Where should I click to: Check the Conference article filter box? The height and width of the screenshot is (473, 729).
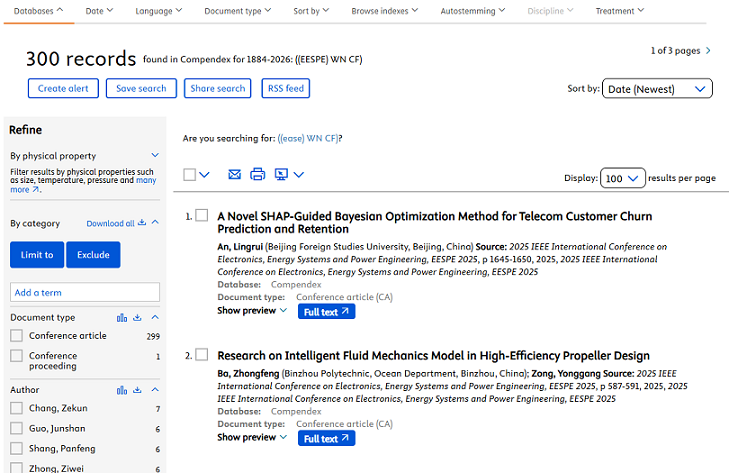(16, 336)
